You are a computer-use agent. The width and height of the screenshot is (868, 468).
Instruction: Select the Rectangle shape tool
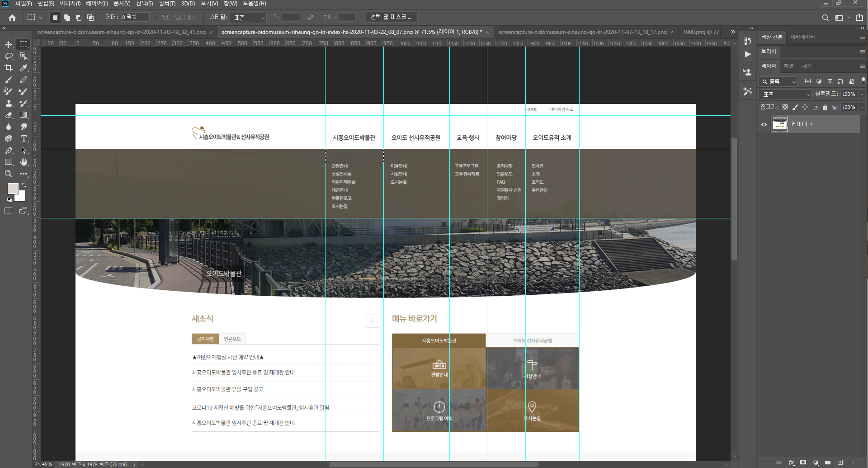[9, 162]
